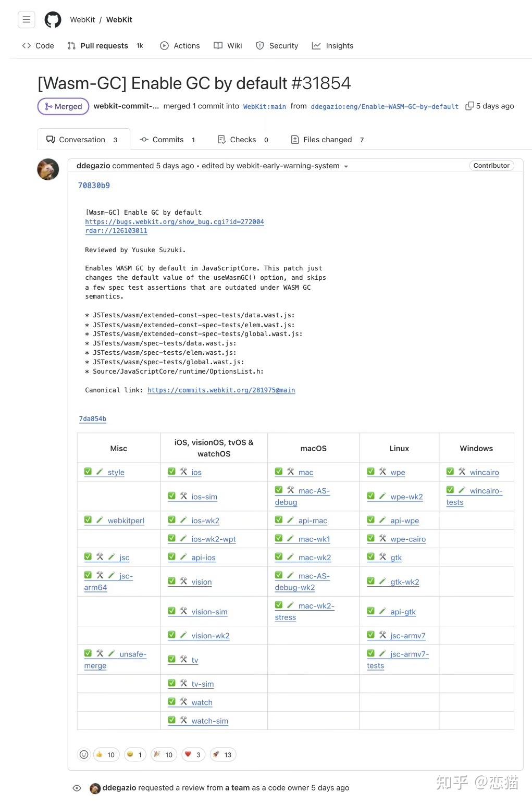The height and width of the screenshot is (804, 532).
Task: Click the thumbs up reaction
Action: pos(106,754)
